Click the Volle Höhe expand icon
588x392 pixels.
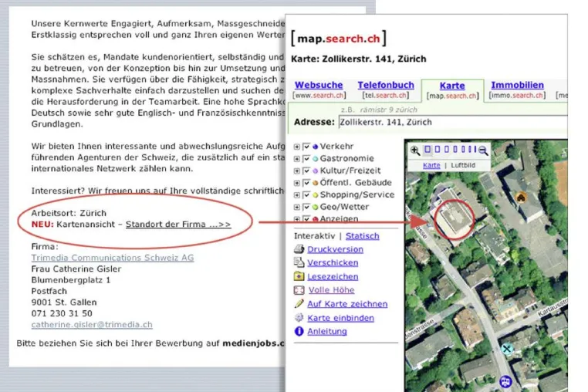click(299, 290)
